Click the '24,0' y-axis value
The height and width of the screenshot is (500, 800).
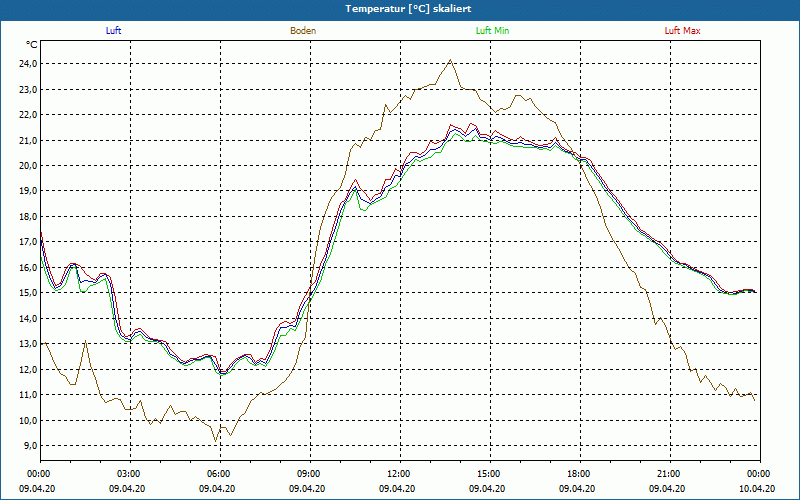(x=28, y=64)
